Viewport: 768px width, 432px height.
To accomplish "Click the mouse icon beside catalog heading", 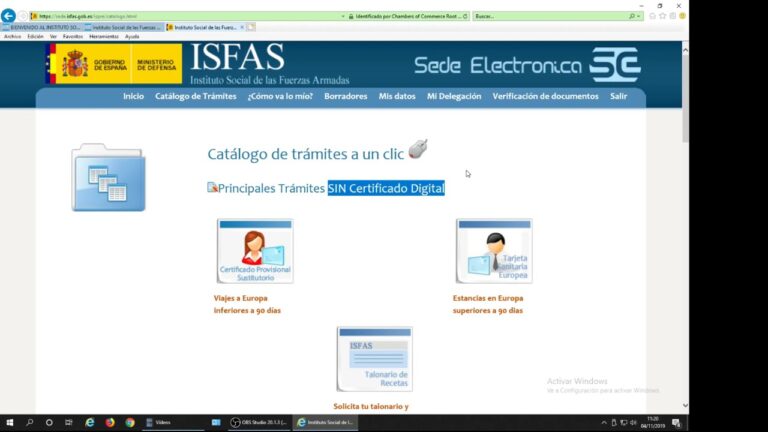I will pos(418,149).
